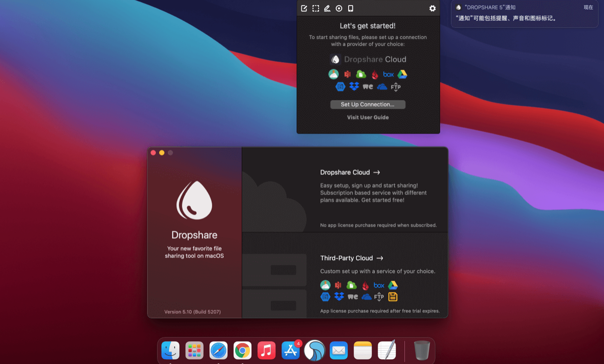Select the FTP provider icon
Screen dimensions: 604x364
pos(396,86)
